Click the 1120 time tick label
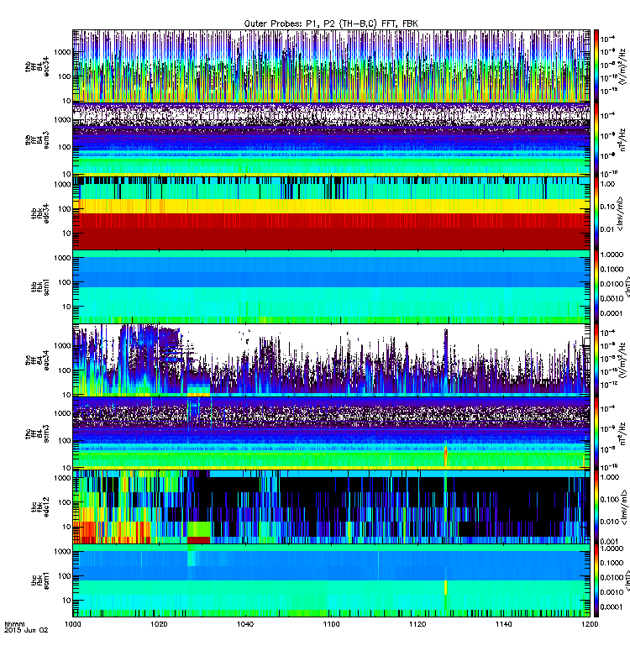Screen dimensions: 630x672 417,624
